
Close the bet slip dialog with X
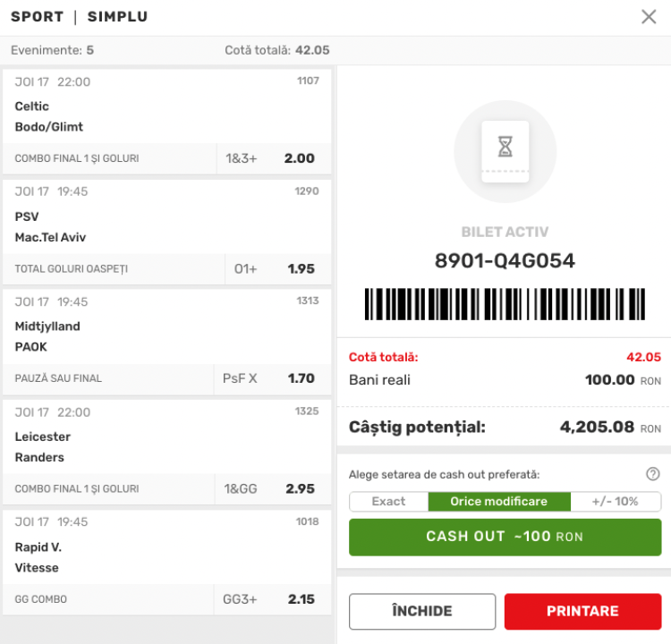tap(649, 16)
